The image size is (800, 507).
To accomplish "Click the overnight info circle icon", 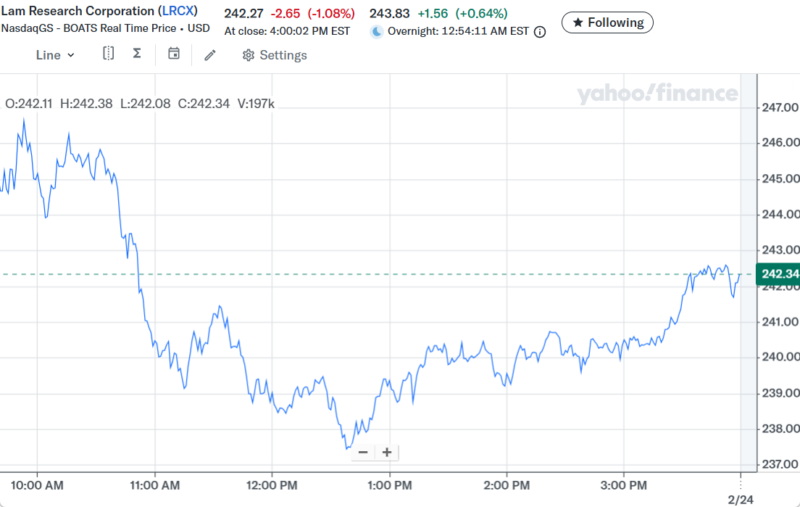I will click(x=540, y=31).
